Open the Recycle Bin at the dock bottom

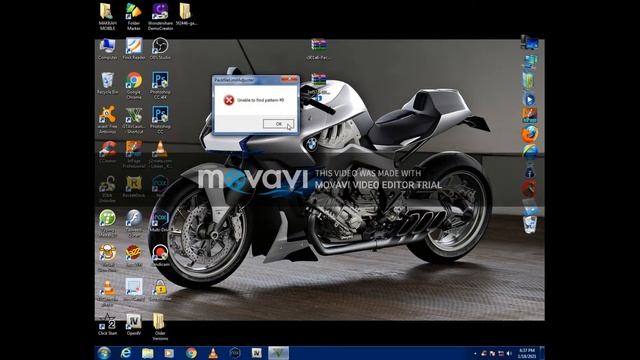[530, 224]
